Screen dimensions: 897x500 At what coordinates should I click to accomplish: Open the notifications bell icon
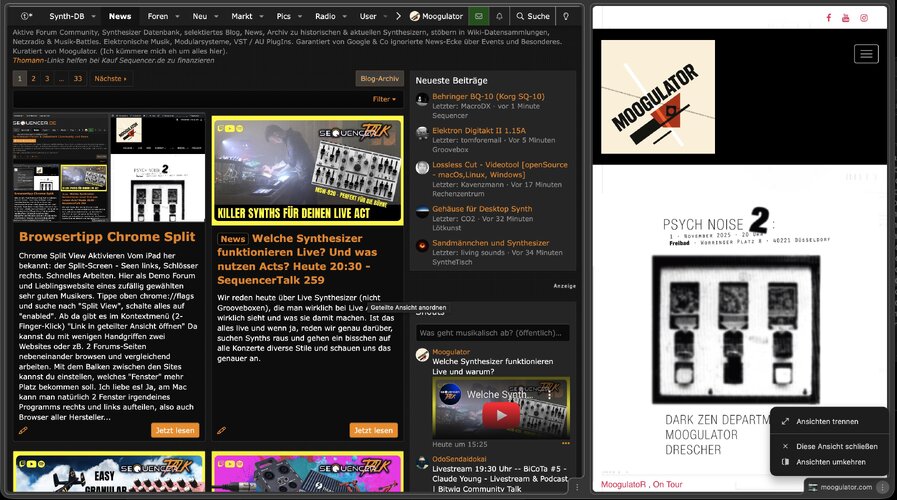tap(498, 17)
